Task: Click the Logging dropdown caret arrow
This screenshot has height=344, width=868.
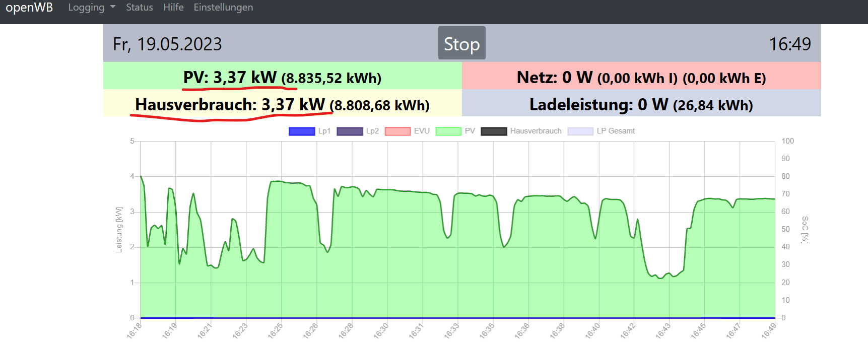Action: (x=113, y=8)
